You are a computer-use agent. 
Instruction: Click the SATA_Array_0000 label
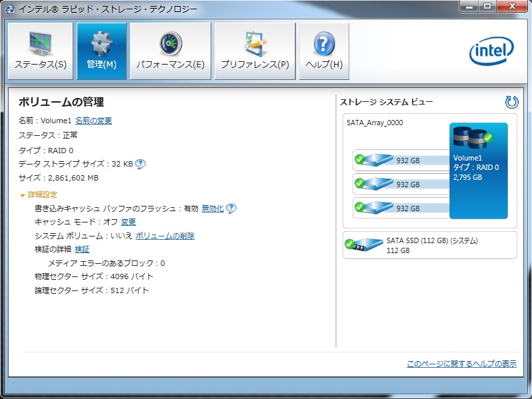click(375, 123)
